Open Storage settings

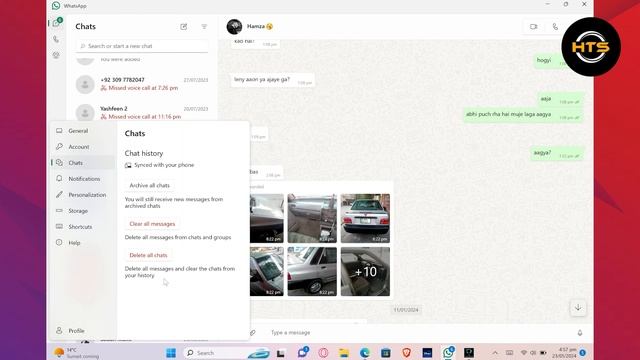coord(83,211)
